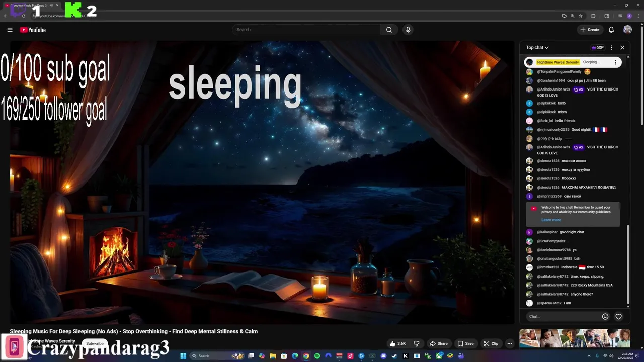Click the Share button

tap(438, 343)
